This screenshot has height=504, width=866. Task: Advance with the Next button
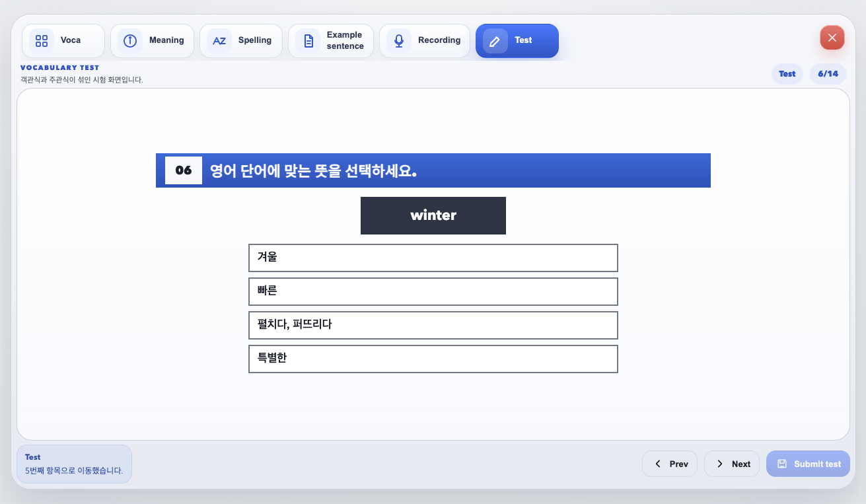pos(732,464)
